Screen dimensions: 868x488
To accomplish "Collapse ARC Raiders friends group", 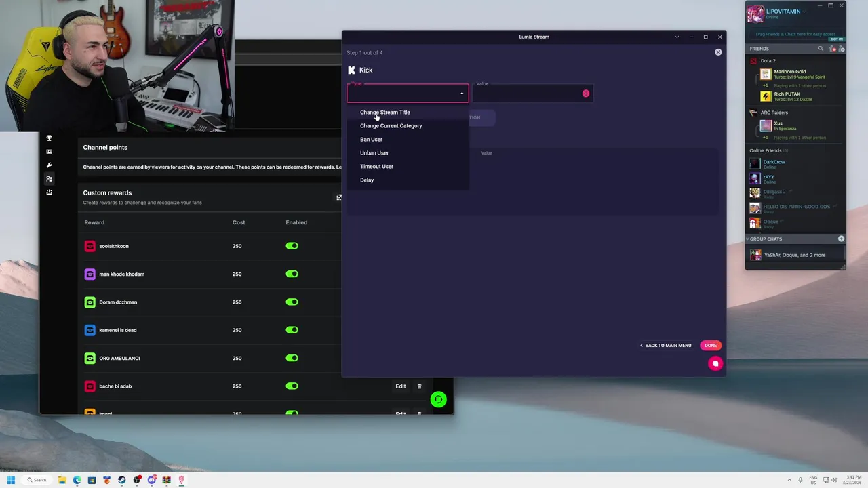I will 769,113.
